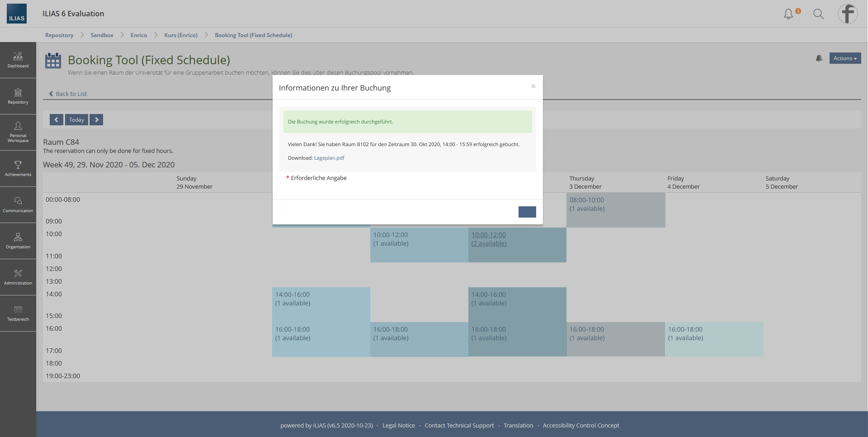
Task: Click the Today button
Action: [76, 120]
